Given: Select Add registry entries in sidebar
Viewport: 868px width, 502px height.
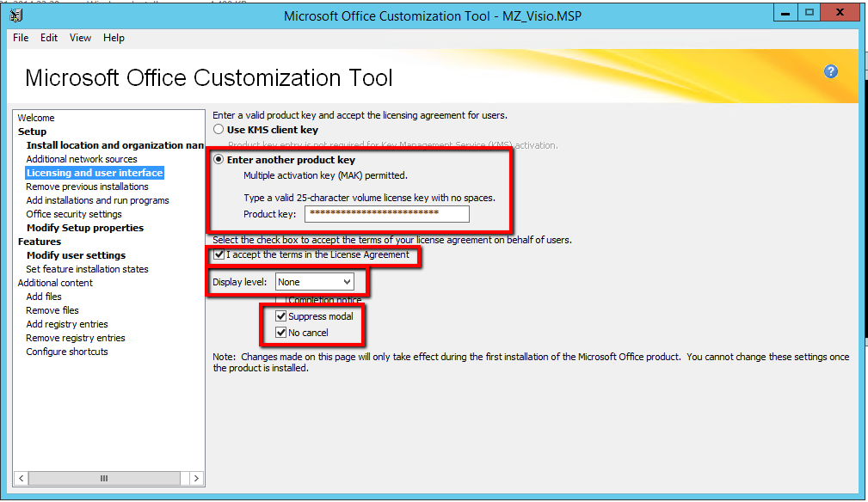Looking at the screenshot, I should [66, 324].
